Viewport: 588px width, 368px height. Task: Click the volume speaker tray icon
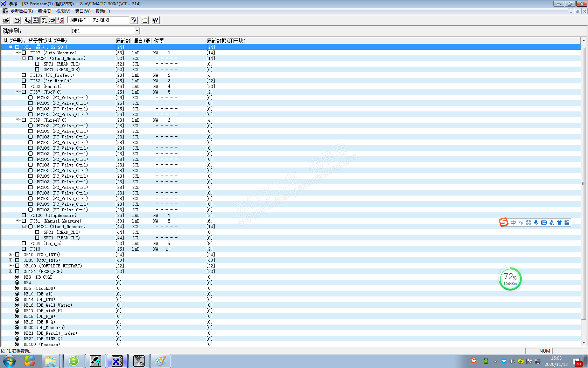(x=512, y=361)
